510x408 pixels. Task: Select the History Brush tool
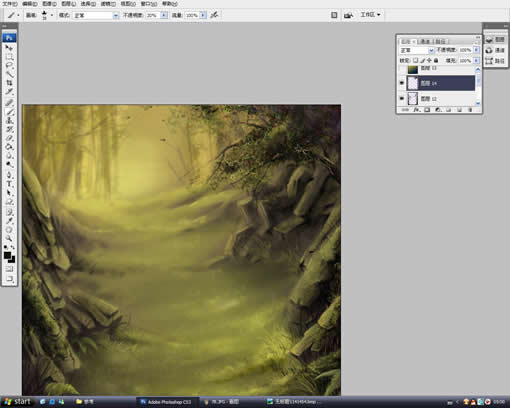pos(9,129)
